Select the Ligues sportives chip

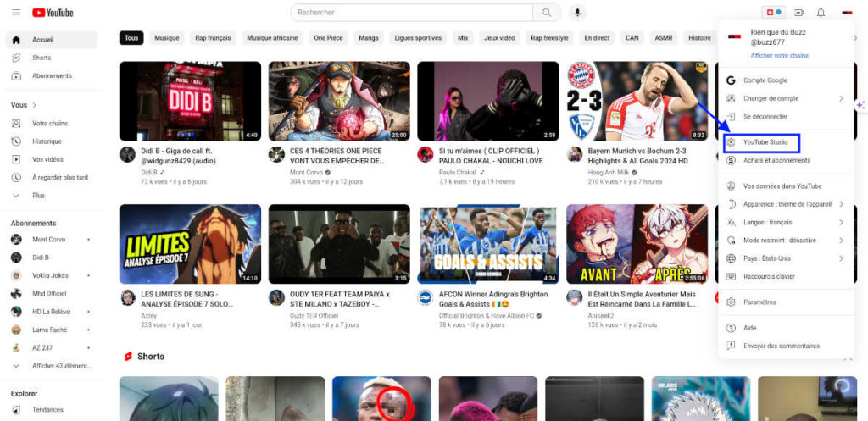tap(418, 38)
